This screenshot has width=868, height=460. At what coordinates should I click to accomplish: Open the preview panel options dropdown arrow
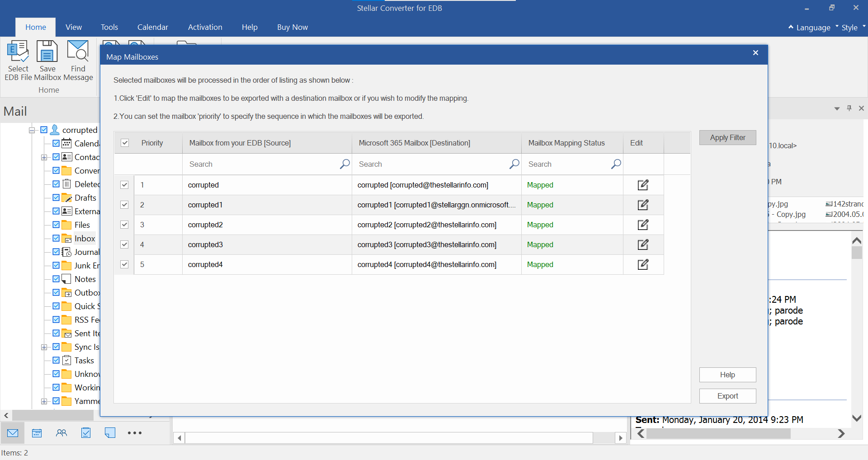click(x=837, y=108)
